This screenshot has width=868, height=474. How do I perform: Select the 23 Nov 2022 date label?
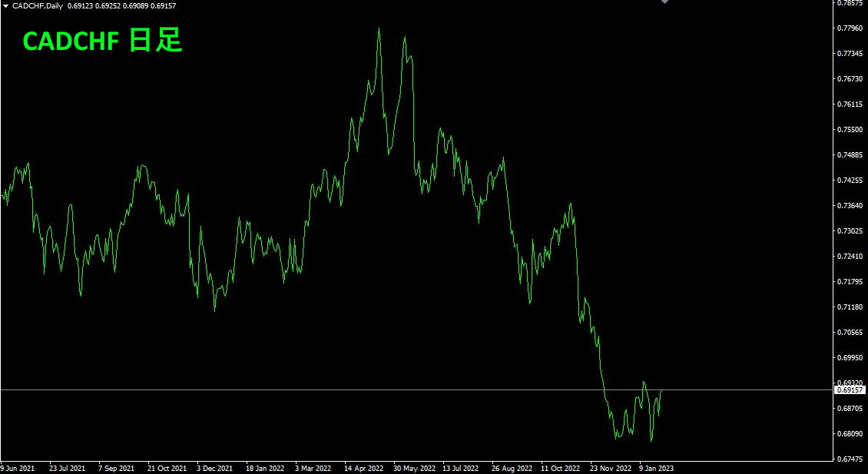click(x=611, y=469)
